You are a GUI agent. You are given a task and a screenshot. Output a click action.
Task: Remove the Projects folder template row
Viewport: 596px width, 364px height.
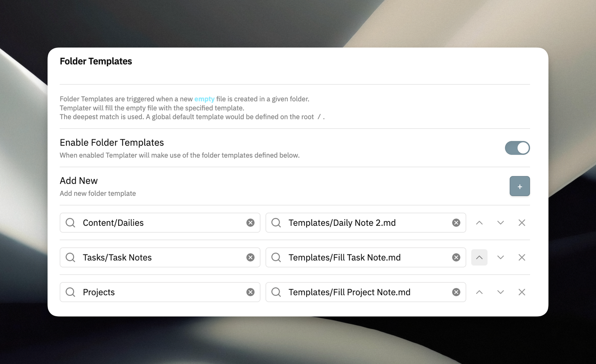tap(522, 292)
